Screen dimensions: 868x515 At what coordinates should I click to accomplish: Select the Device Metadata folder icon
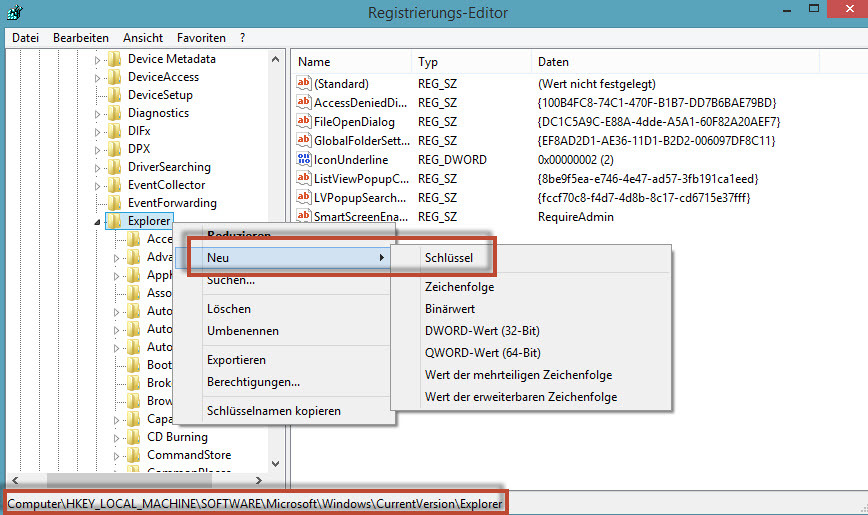tap(114, 59)
